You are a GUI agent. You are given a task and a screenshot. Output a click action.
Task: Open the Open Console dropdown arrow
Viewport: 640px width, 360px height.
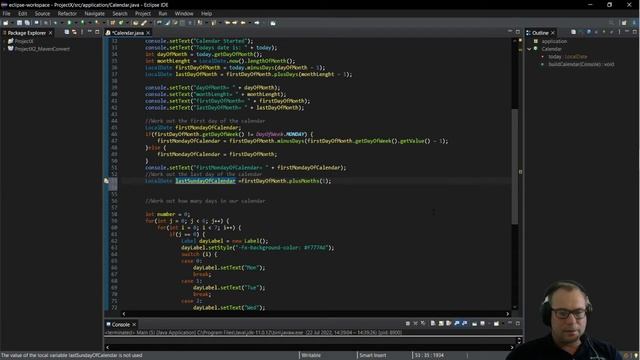[x=503, y=323]
